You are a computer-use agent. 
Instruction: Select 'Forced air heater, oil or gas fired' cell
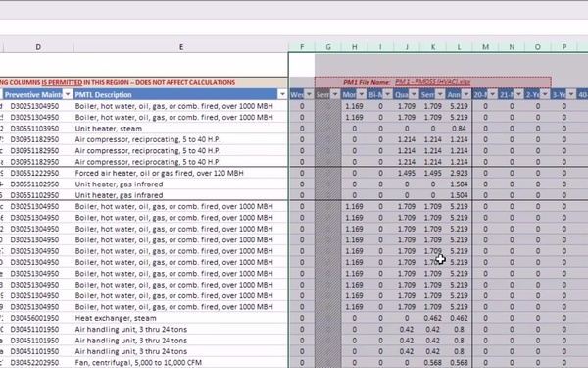pyautogui.click(x=180, y=173)
